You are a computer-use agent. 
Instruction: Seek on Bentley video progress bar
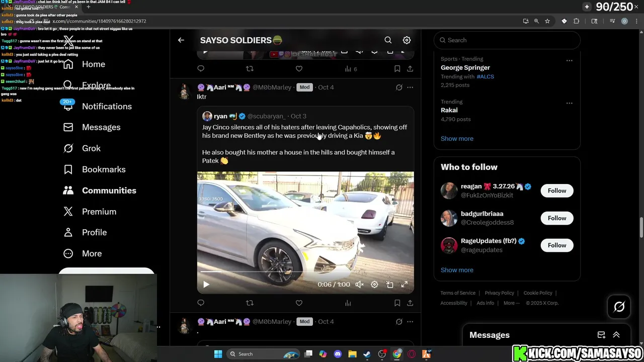305,272
